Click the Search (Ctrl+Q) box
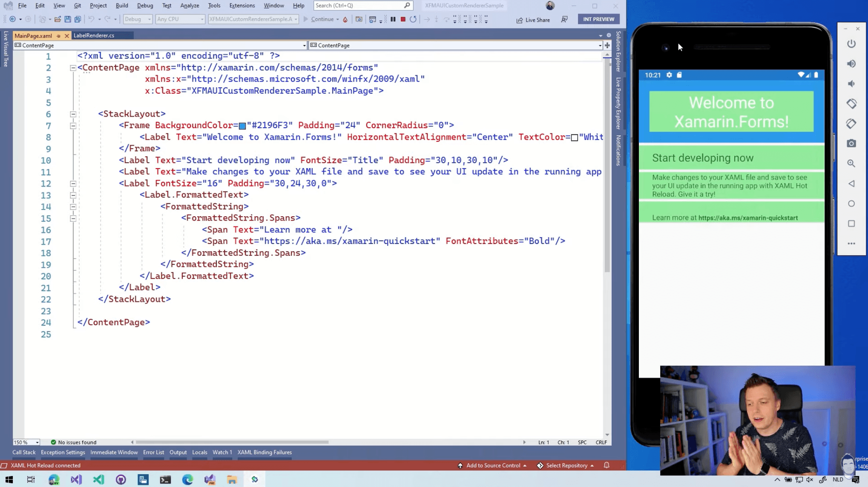The image size is (868, 487). pyautogui.click(x=363, y=6)
